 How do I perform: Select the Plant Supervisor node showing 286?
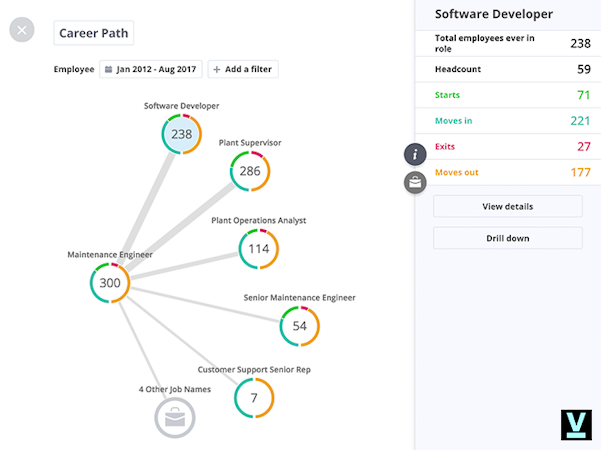tap(249, 171)
